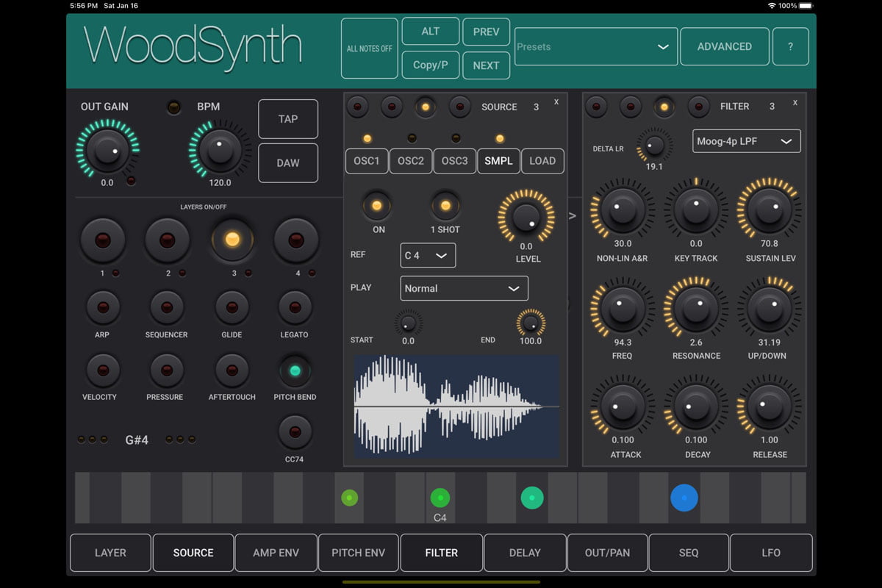Click the RESONANCE knob
The height and width of the screenshot is (588, 882).
point(695,308)
